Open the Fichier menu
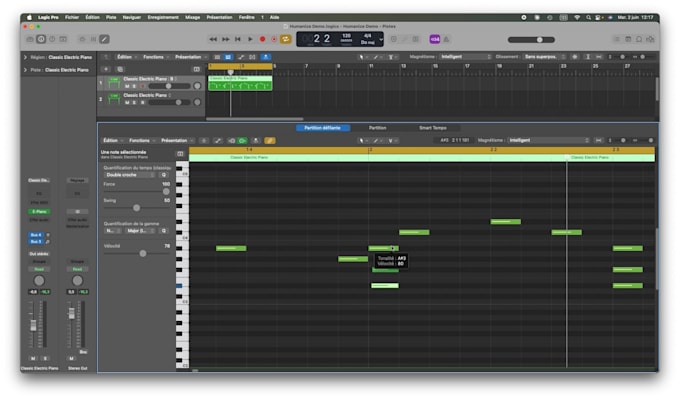Screen dimensions: 680x400 pyautogui.click(x=72, y=17)
